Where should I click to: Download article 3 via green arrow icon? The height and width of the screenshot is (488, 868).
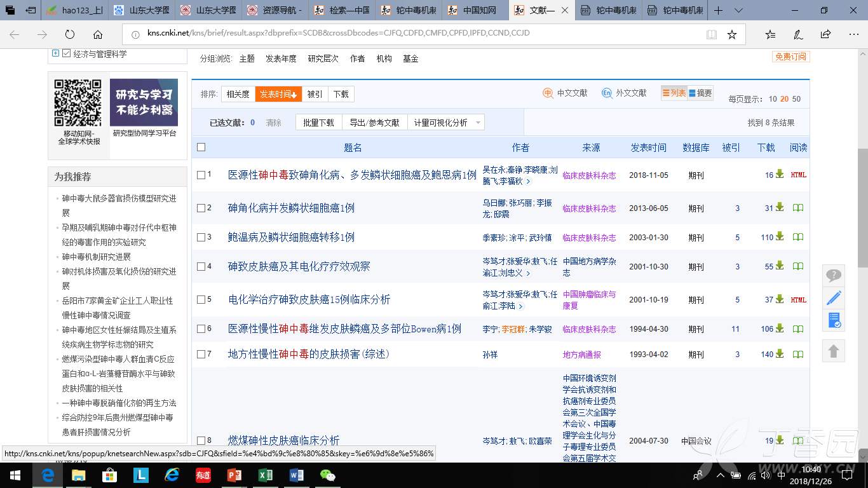(x=780, y=236)
